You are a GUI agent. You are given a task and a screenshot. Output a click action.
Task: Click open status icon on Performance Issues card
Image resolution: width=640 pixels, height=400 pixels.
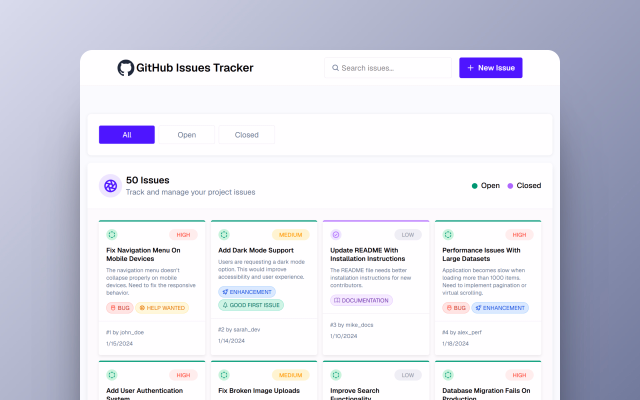[x=448, y=235]
